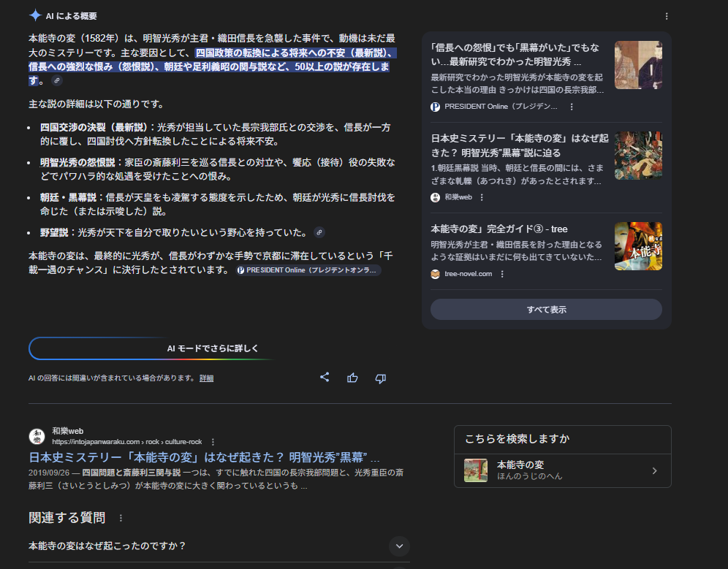Click the thumbs down feedback icon

click(x=380, y=378)
